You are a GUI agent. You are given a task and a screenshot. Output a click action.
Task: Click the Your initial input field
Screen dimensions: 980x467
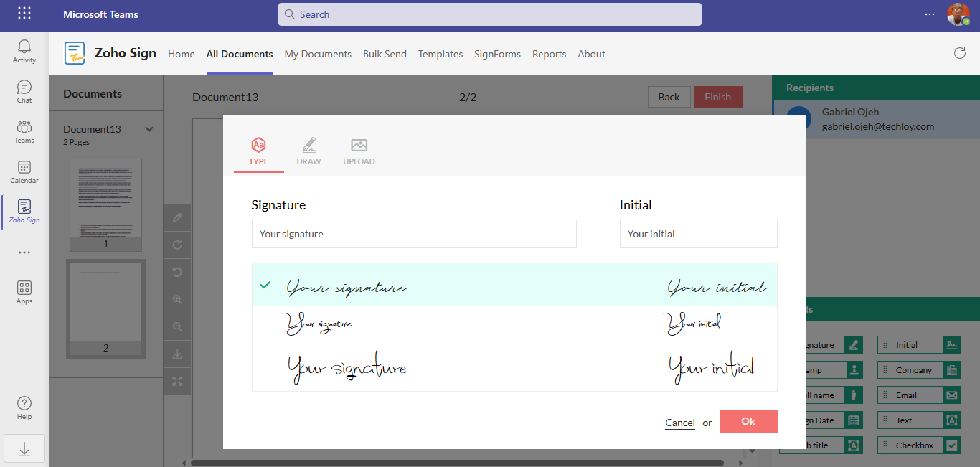[699, 234]
